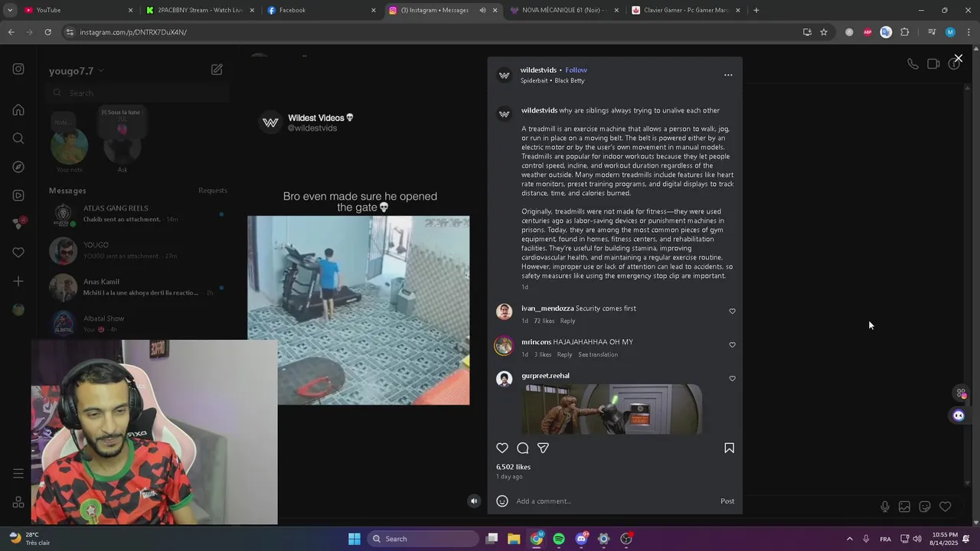Start a video call in chat header
This screenshot has width=980, height=551.
pyautogui.click(x=933, y=64)
